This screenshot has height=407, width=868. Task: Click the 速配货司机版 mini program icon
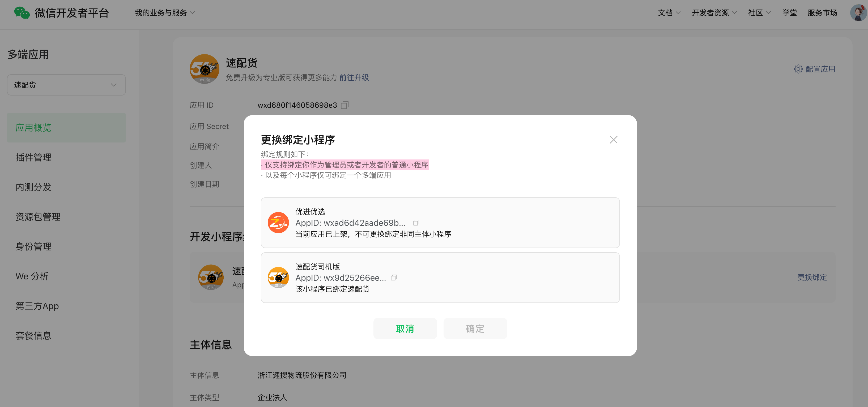point(278,278)
